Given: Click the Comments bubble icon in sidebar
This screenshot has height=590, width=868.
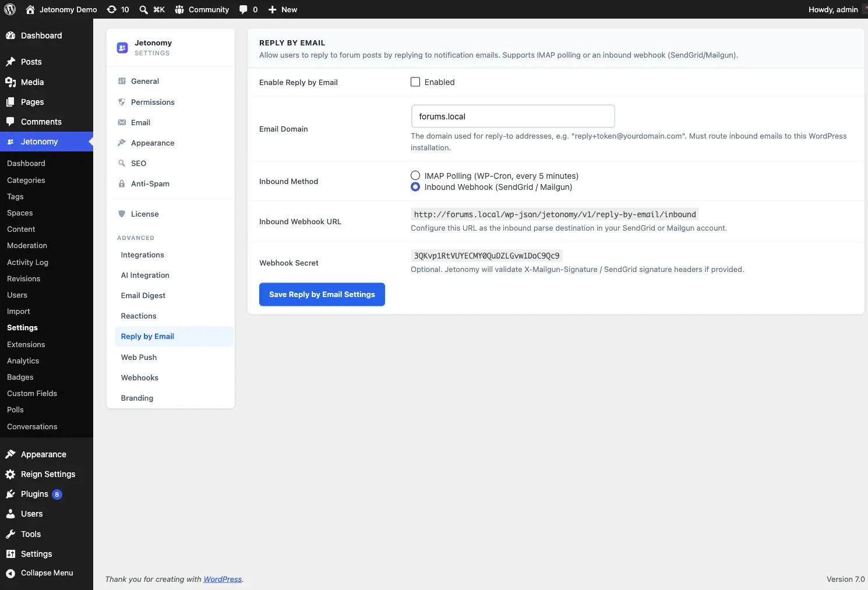Looking at the screenshot, I should coord(10,122).
